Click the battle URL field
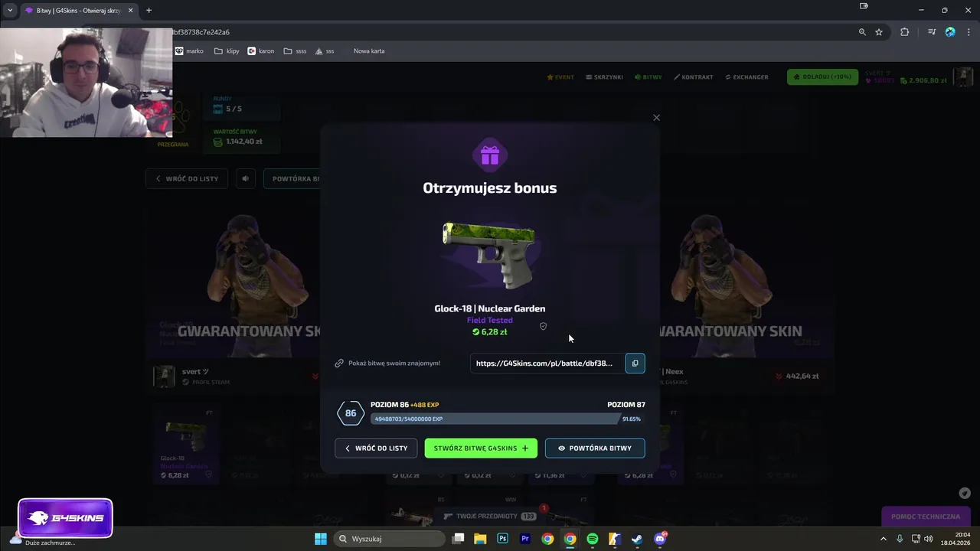 click(547, 364)
